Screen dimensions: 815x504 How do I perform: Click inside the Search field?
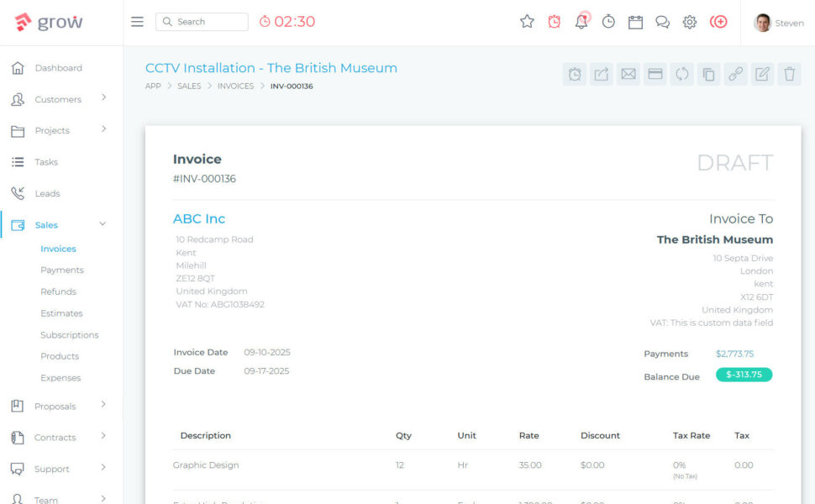[x=202, y=22]
